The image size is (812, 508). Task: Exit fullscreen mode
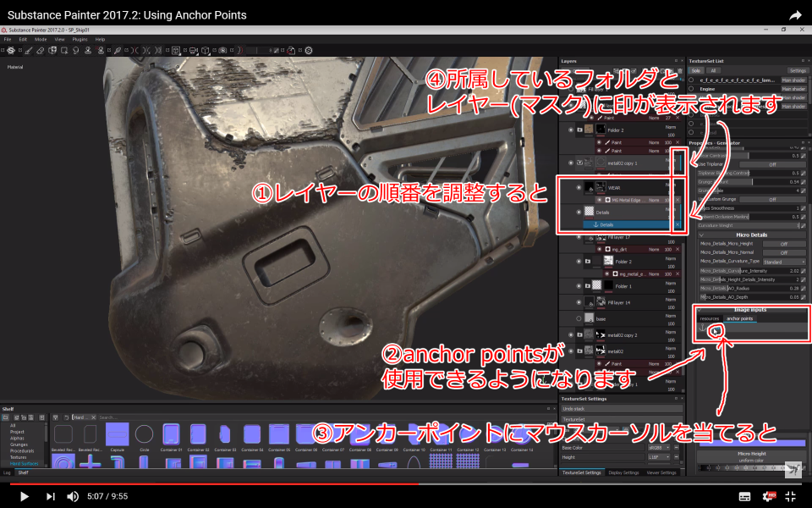click(791, 497)
